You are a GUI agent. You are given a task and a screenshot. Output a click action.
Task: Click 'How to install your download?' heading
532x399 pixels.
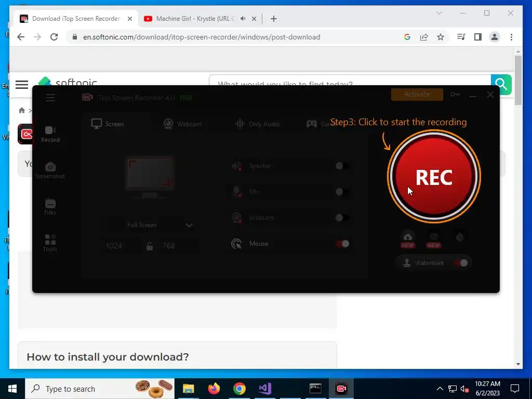pos(108,357)
